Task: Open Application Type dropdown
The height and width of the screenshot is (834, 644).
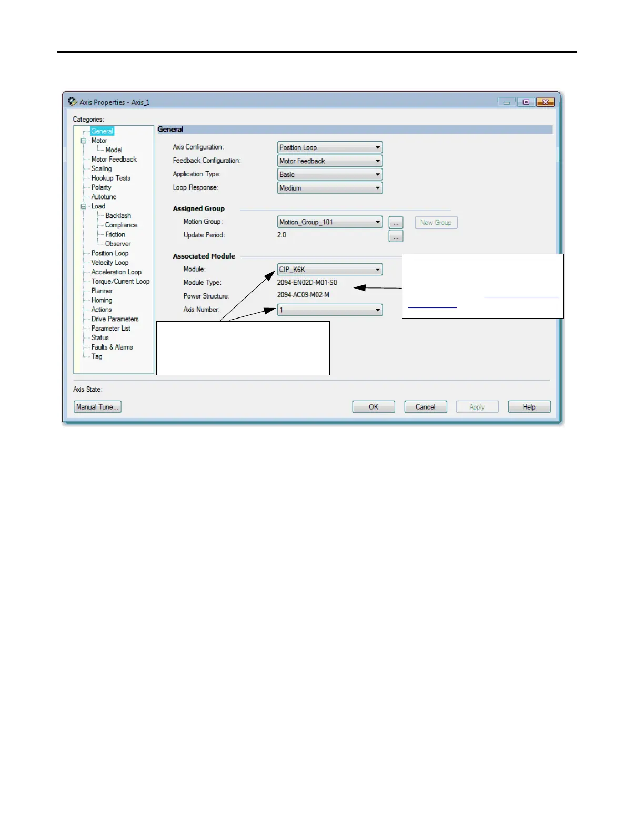Action: click(x=330, y=174)
